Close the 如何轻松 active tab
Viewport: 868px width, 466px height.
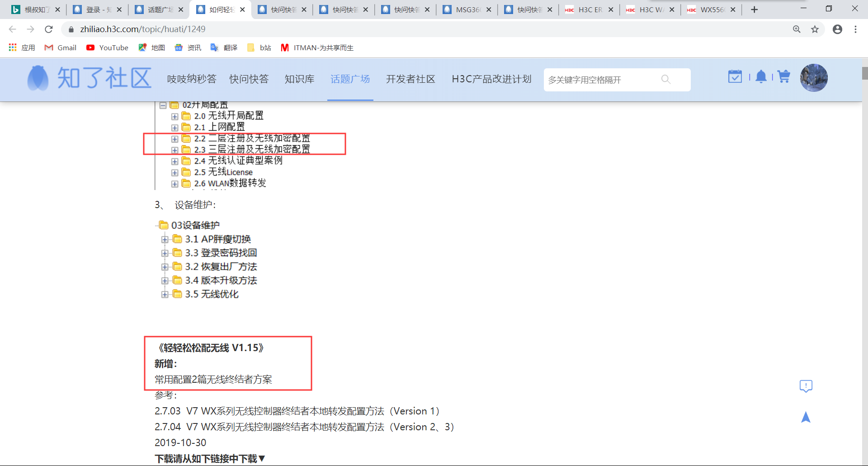tap(242, 10)
